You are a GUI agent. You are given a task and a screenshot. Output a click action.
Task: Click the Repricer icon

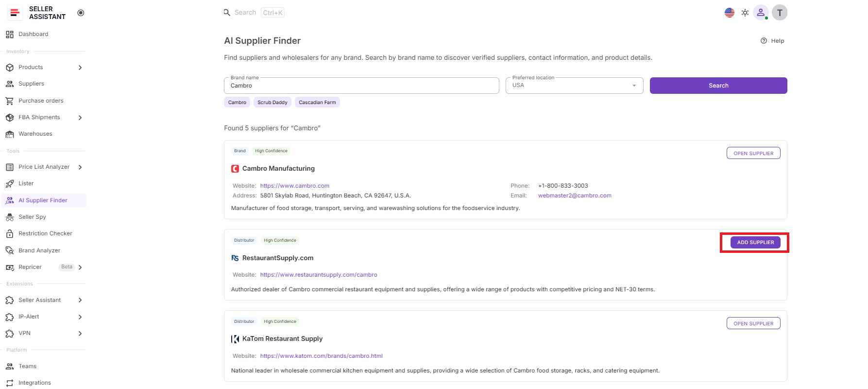pos(10,267)
